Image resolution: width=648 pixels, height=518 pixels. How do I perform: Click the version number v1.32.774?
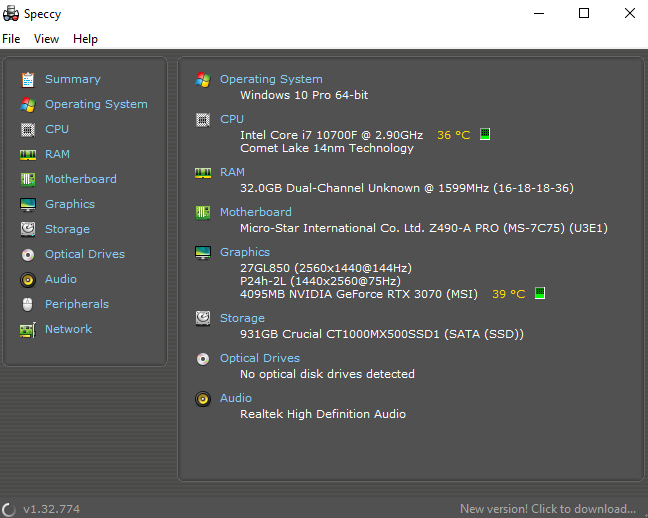[x=52, y=509]
